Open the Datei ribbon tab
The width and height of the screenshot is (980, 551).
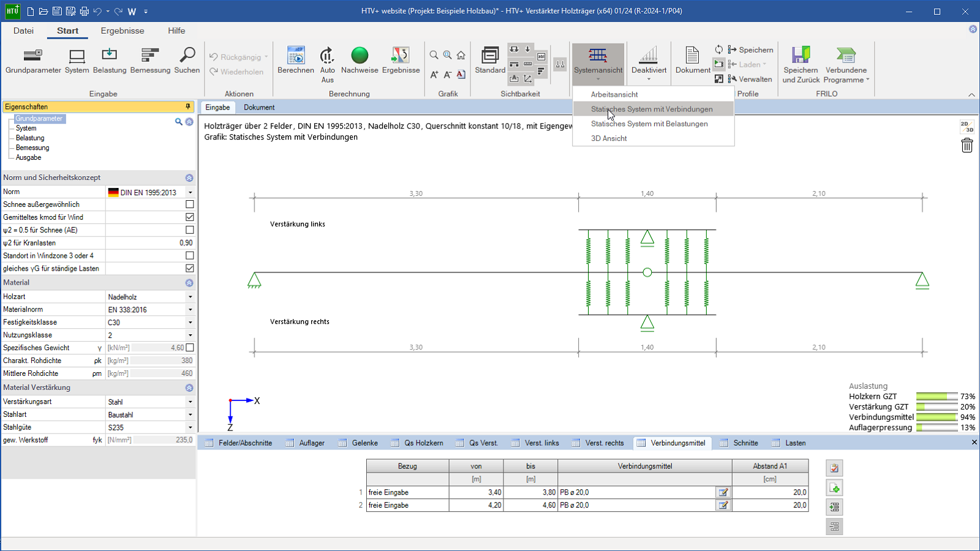24,31
